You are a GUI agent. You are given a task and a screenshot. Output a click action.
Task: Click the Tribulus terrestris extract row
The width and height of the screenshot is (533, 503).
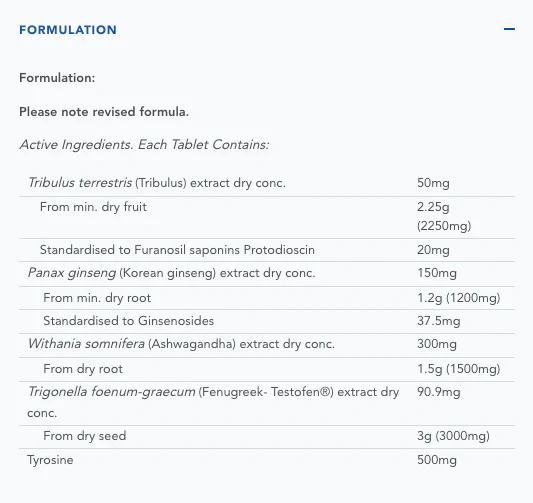point(267,183)
